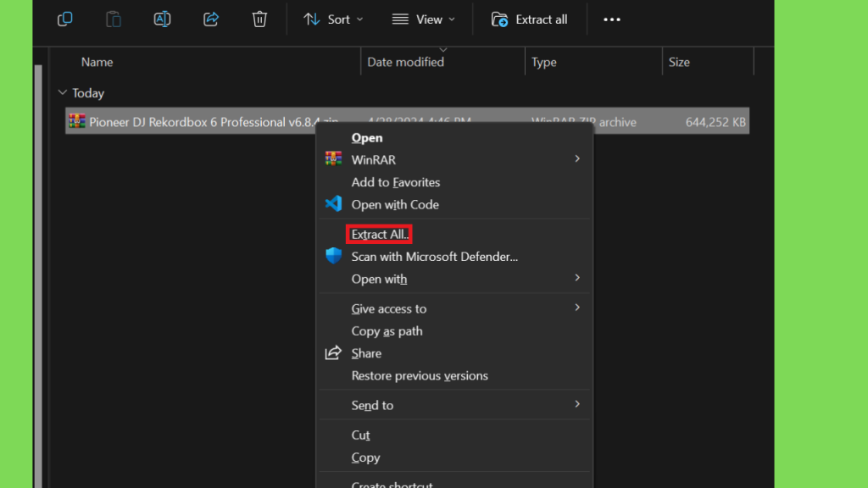
Task: Click the Extract all toolbar button
Action: 529,19
